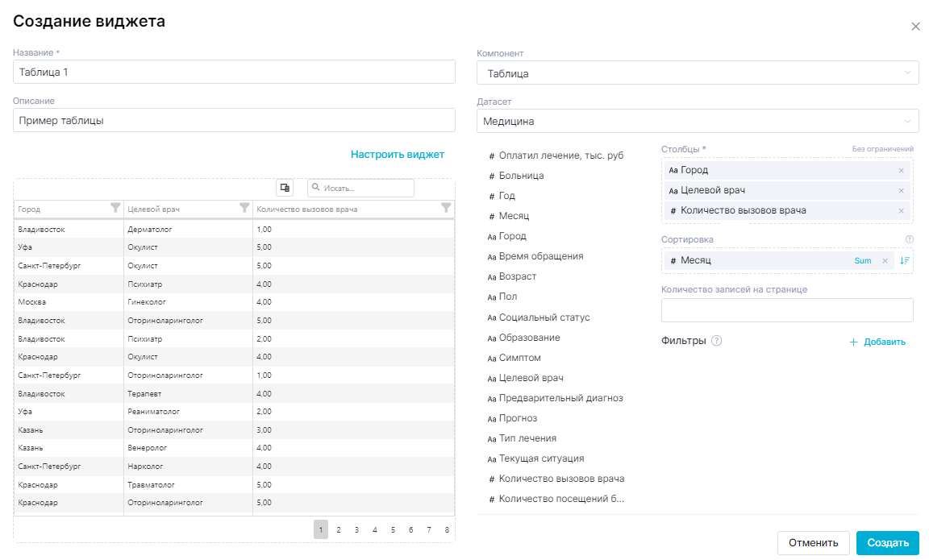This screenshot has height=560, width=929.
Task: Remove Город from the columns list
Action: (901, 170)
